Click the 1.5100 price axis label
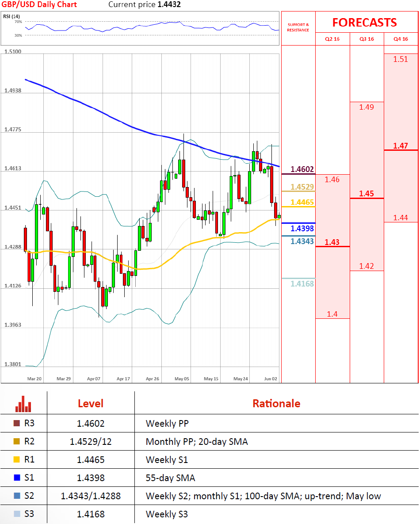The height and width of the screenshot is (524, 420). [13, 51]
